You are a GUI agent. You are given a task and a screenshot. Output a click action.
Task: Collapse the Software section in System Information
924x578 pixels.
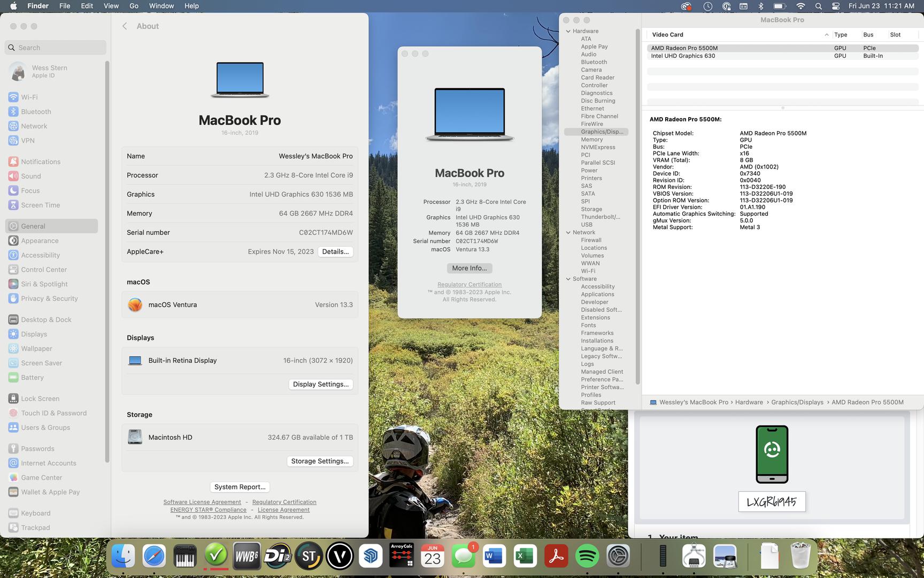coord(568,279)
